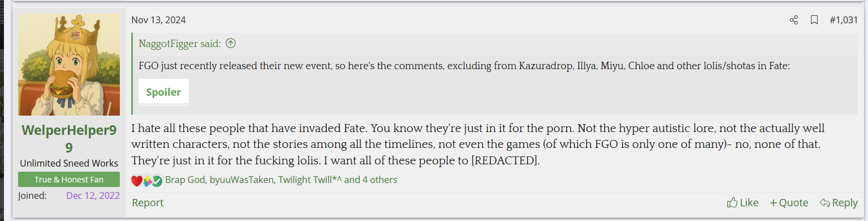
Task: Jump to quoted post via up-arrow icon
Action: pyautogui.click(x=230, y=43)
